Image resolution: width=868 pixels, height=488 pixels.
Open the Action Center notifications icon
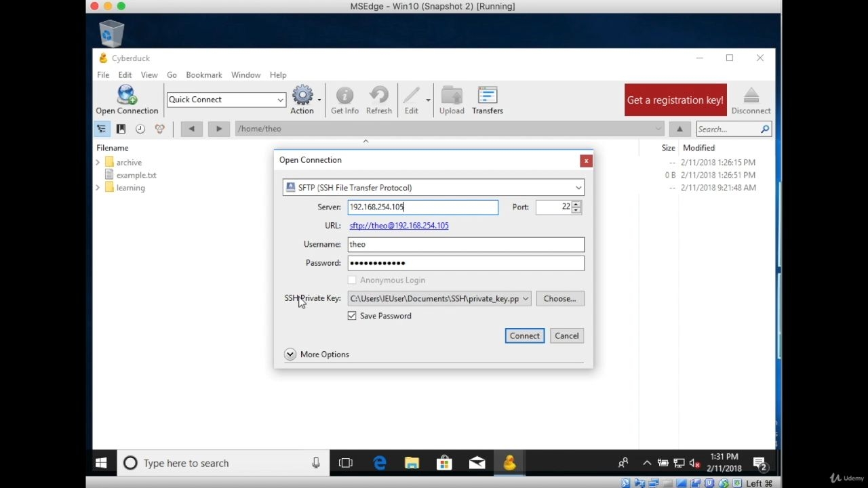tap(759, 464)
